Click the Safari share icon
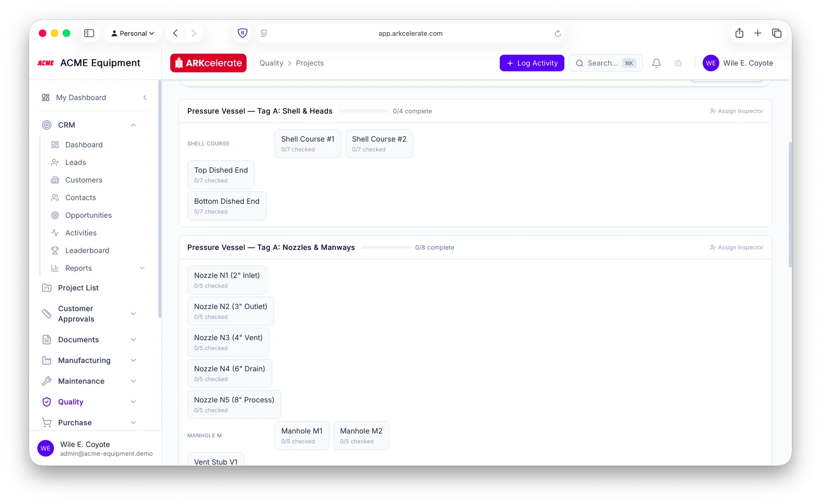 click(740, 33)
